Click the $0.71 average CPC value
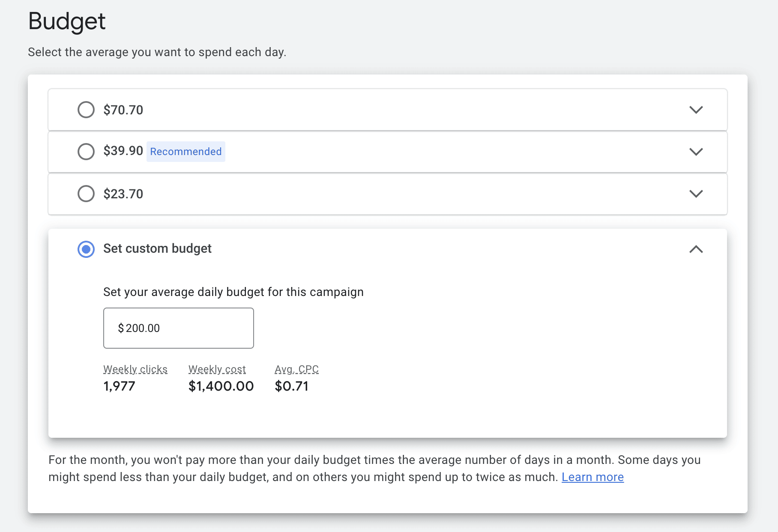778x532 pixels. click(292, 386)
